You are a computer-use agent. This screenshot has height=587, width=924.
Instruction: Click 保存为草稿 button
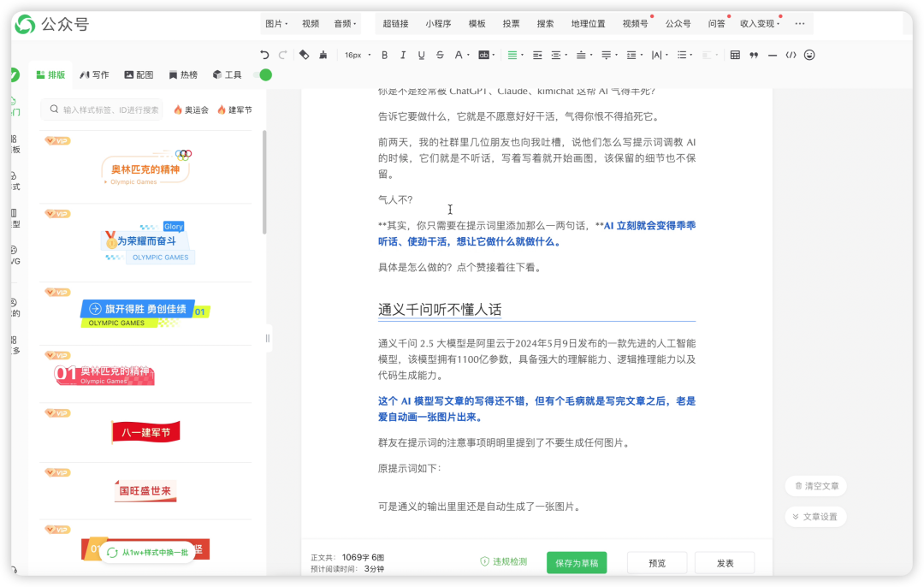577,563
